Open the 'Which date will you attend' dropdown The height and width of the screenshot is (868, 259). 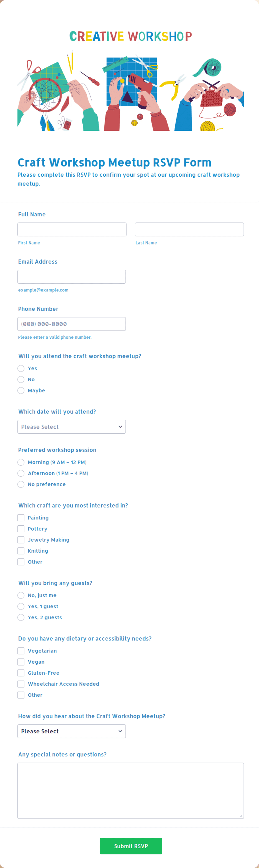click(72, 427)
